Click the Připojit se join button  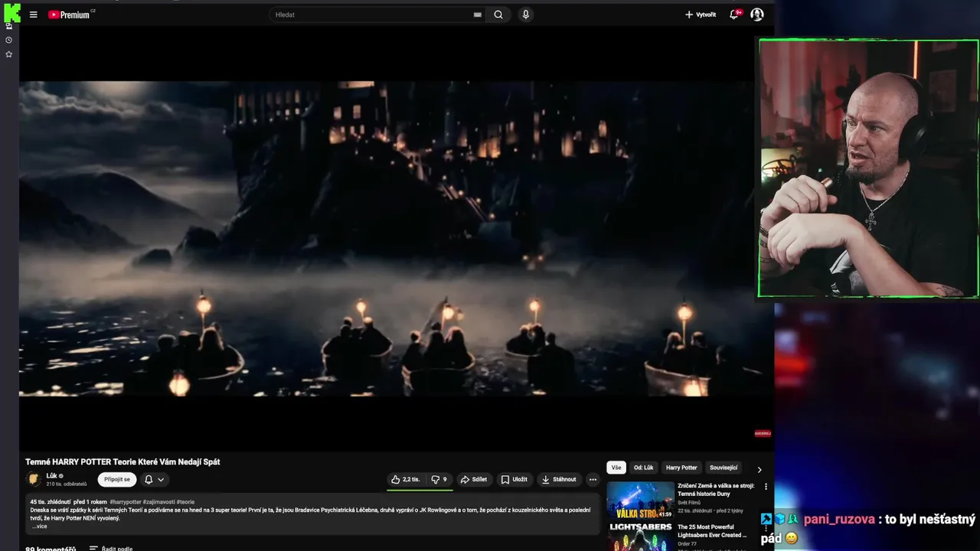coord(117,480)
